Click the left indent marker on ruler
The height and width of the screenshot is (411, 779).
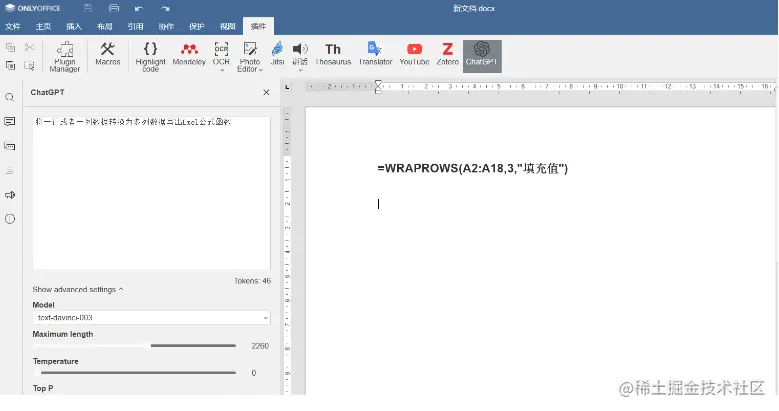point(378,89)
